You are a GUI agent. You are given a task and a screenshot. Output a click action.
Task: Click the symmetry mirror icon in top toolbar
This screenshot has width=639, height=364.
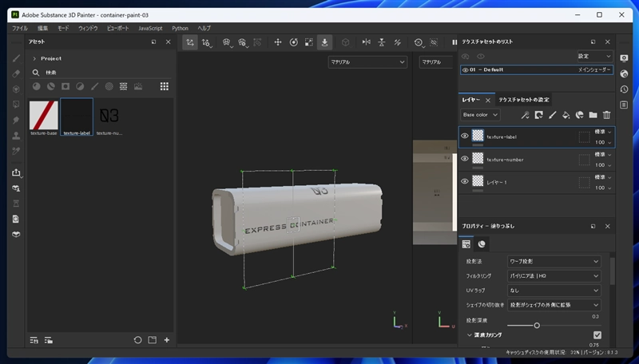tap(367, 42)
